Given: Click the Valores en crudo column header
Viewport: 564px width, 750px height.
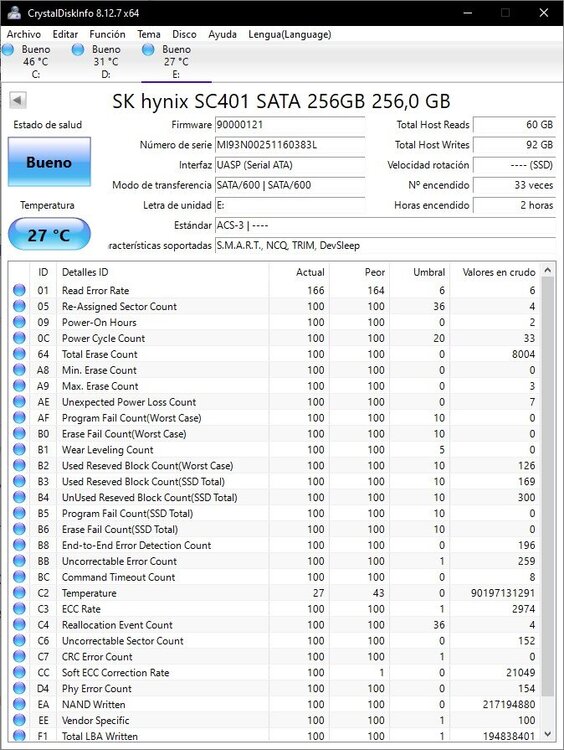Looking at the screenshot, I should click(496, 272).
